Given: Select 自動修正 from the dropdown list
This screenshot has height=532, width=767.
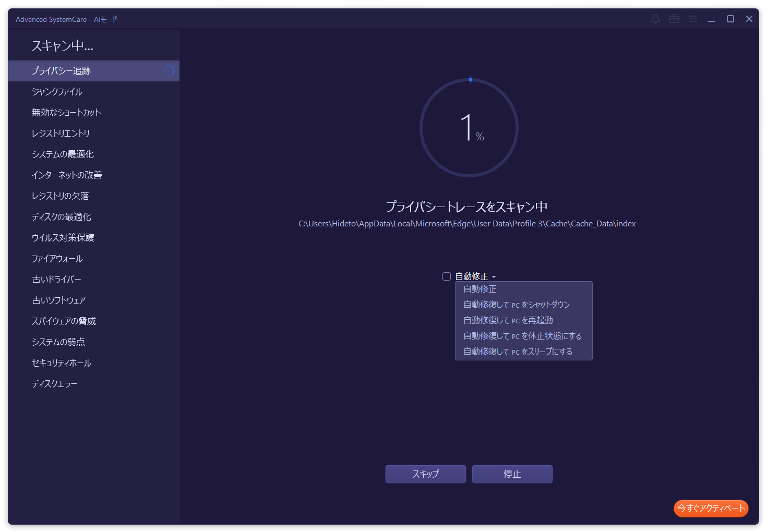Looking at the screenshot, I should pos(479,288).
